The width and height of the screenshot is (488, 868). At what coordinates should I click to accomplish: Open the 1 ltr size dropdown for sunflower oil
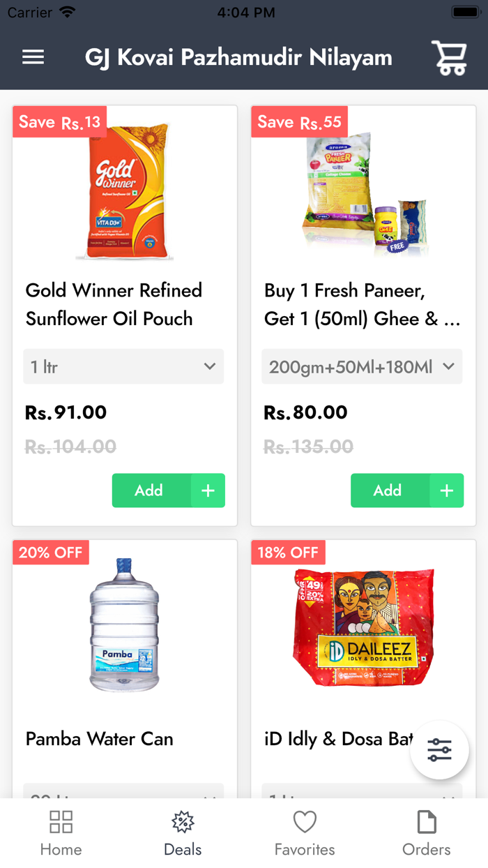click(123, 366)
